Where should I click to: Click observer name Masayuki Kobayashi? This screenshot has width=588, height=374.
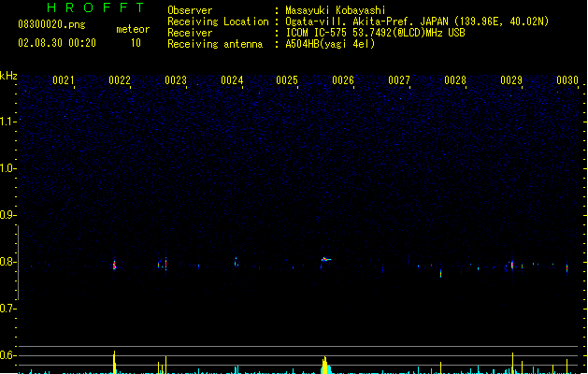pyautogui.click(x=336, y=10)
